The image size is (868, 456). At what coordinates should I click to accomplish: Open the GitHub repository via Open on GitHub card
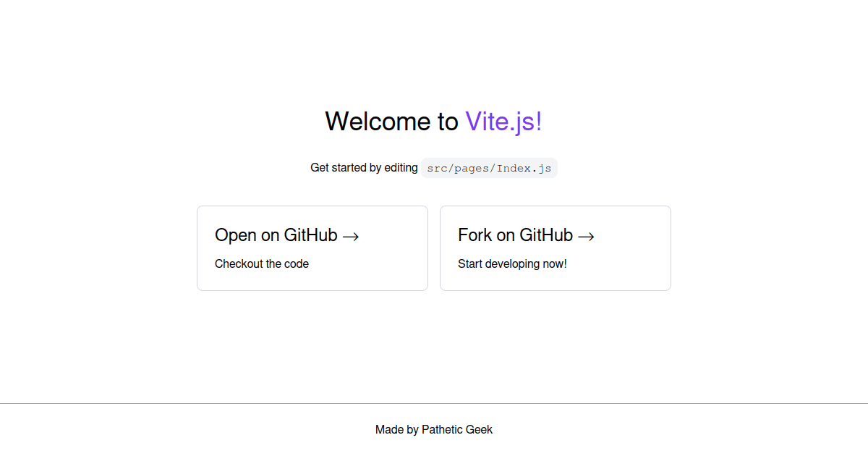tap(312, 248)
